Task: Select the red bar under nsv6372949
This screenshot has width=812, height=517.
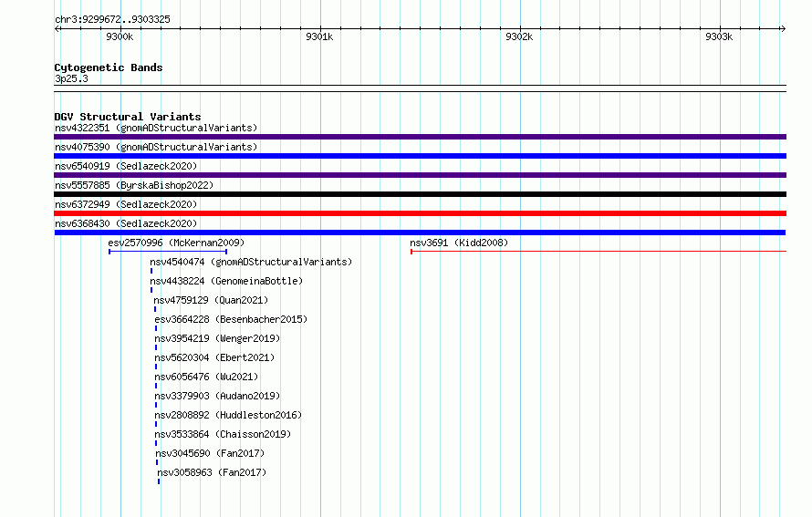Action: (x=420, y=213)
